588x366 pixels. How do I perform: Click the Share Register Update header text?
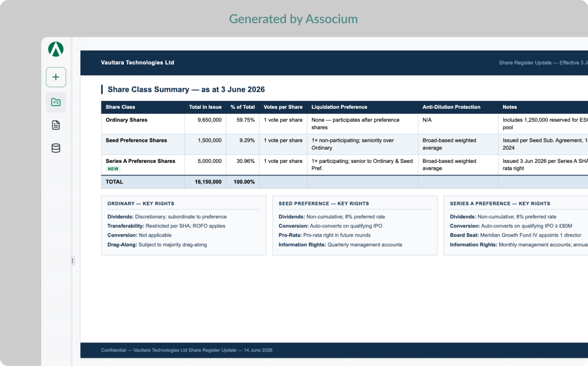tap(543, 63)
